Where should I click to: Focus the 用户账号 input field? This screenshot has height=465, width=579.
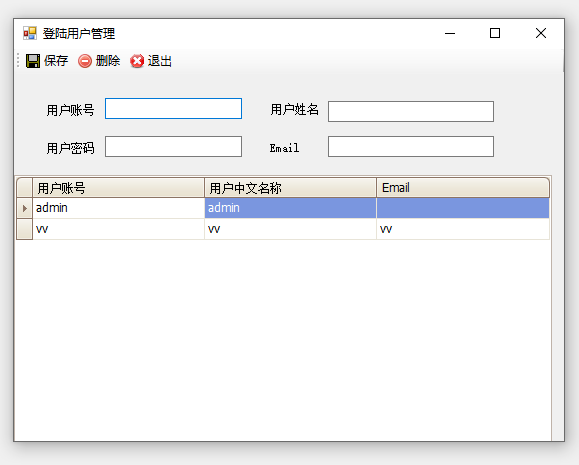tap(173, 109)
